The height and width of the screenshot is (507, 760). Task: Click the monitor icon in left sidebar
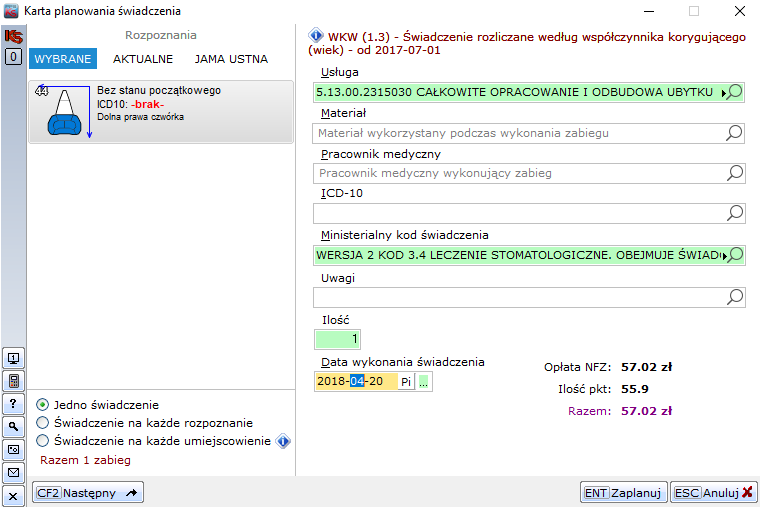pyautogui.click(x=13, y=358)
